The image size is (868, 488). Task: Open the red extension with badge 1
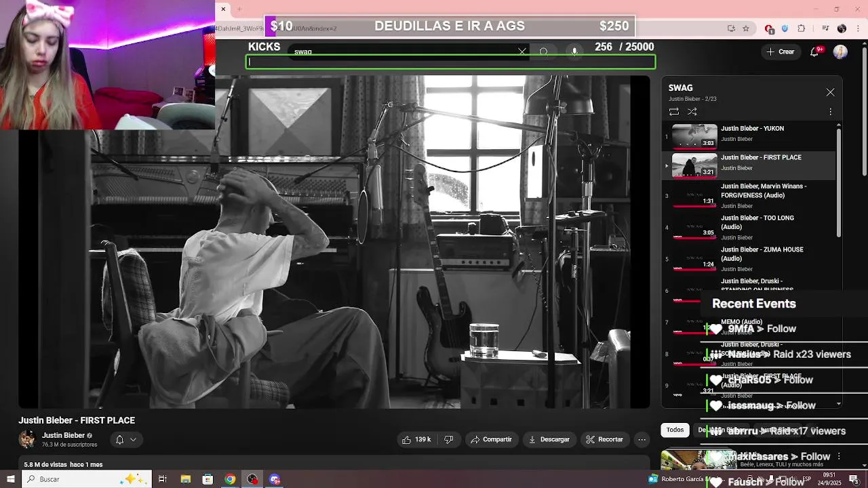click(769, 28)
